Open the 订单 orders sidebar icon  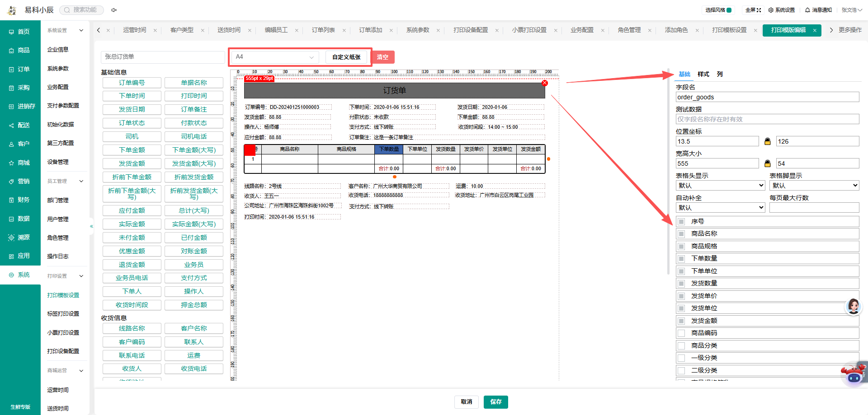coord(11,70)
